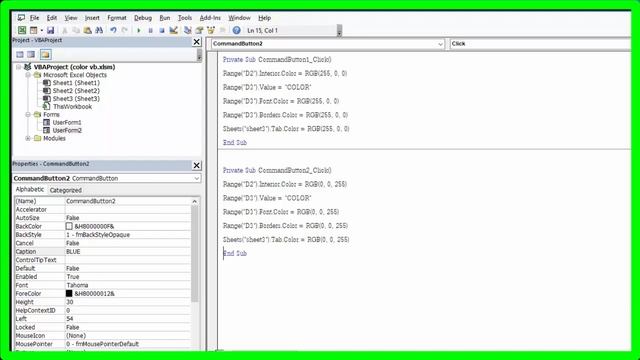640x360 pixels.
Task: Open the Window menu
Action: tap(239, 18)
